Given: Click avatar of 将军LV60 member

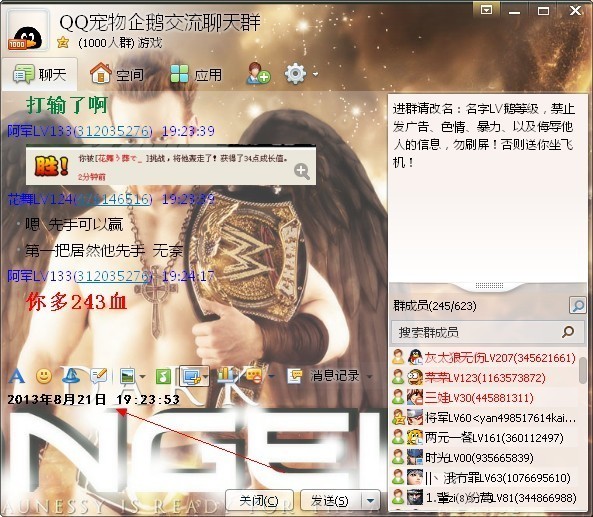Looking at the screenshot, I should [x=415, y=417].
